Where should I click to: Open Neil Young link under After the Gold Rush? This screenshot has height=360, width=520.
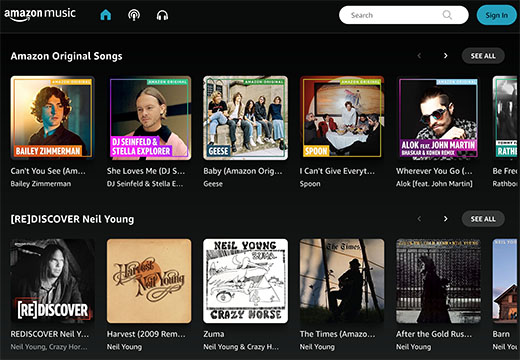pyautogui.click(x=414, y=347)
